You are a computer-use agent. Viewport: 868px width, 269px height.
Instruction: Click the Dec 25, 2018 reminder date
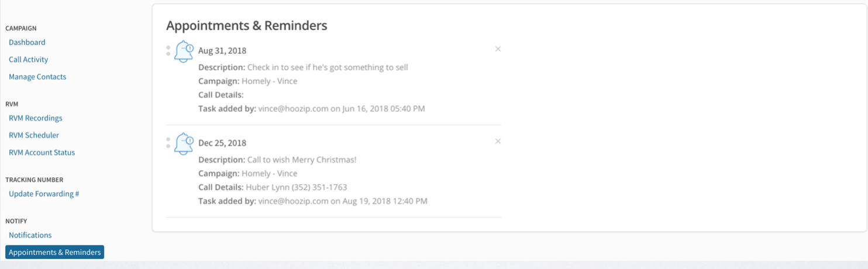click(x=222, y=143)
